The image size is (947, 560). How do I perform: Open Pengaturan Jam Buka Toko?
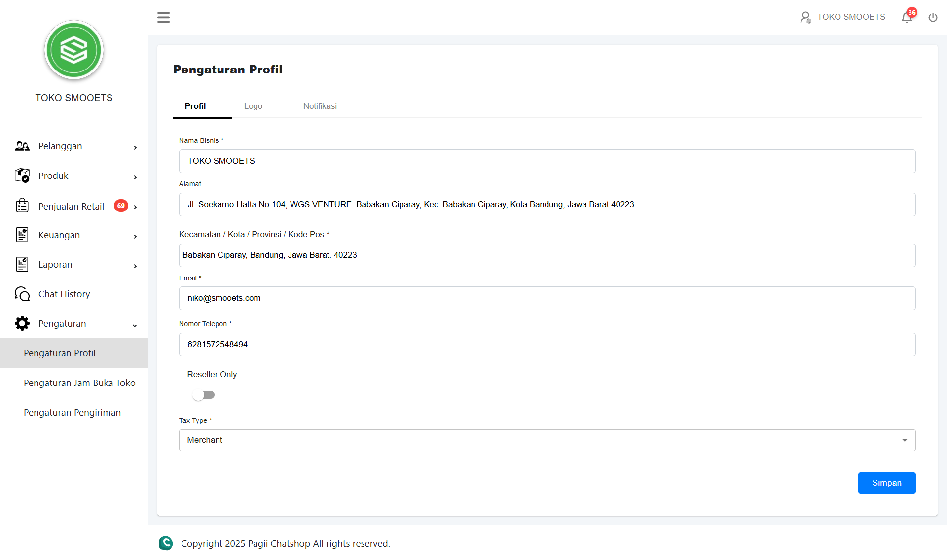[79, 383]
